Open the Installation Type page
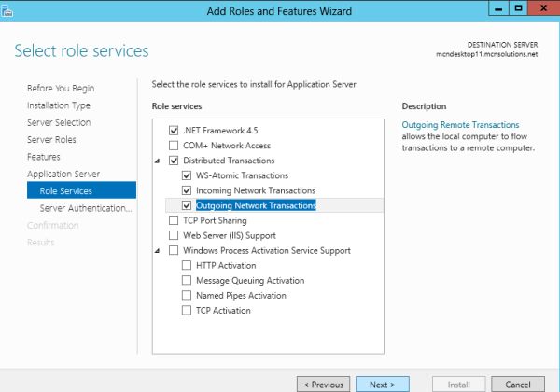 tap(58, 105)
